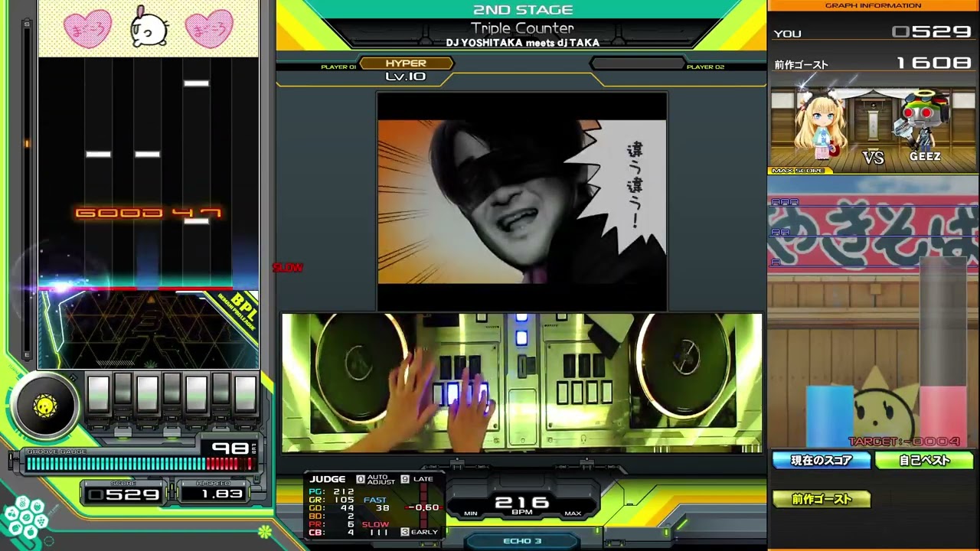Click the seventh (last) key indicator

click(246, 396)
